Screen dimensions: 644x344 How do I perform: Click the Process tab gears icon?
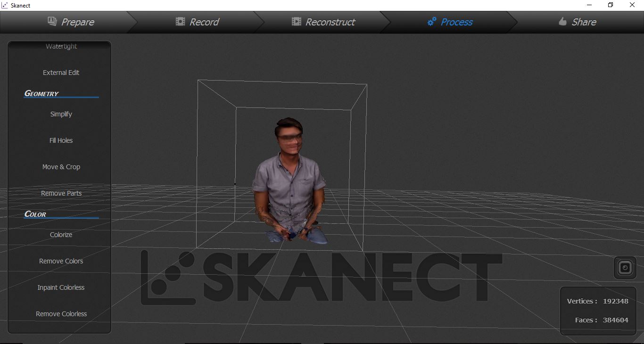click(x=432, y=22)
